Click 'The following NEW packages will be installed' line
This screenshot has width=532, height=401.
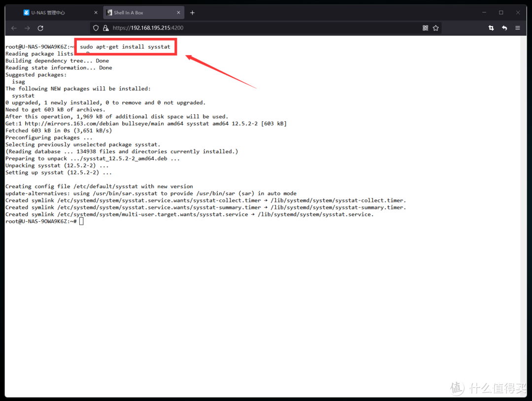pyautogui.click(x=78, y=89)
